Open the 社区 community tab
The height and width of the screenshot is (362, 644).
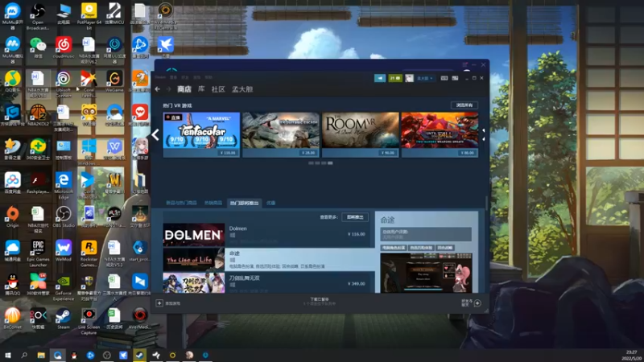(218, 89)
